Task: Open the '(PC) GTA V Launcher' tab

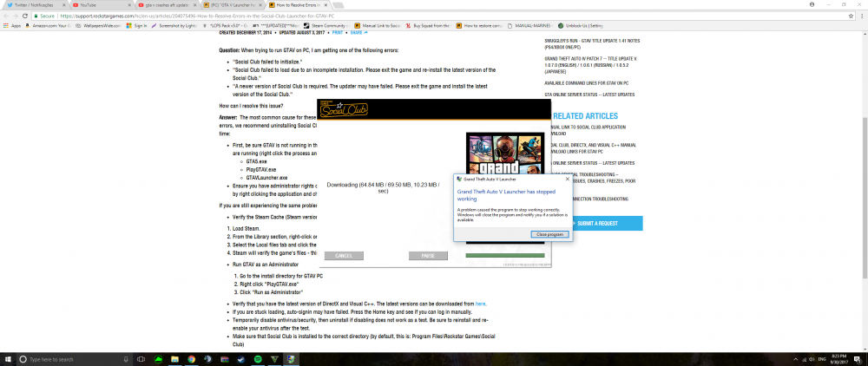Action: pos(232,4)
